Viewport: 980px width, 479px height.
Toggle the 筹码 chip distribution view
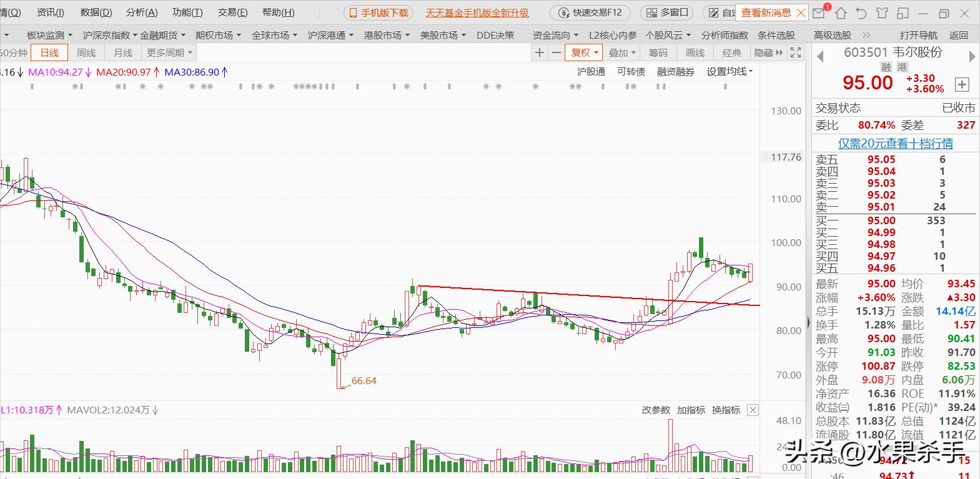coord(658,53)
